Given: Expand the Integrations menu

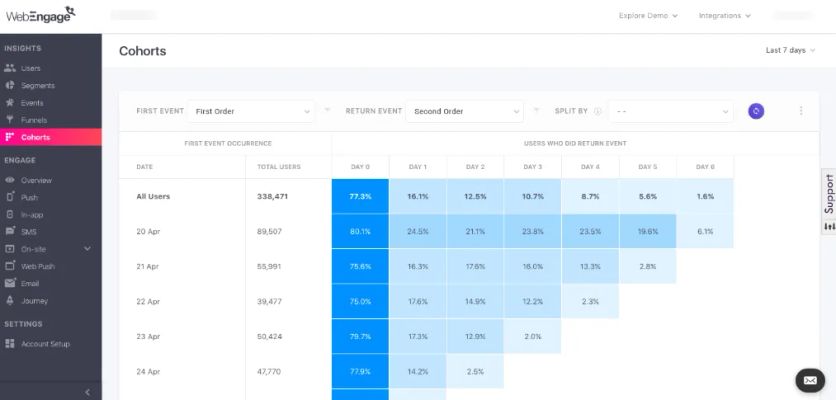Looking at the screenshot, I should tap(725, 15).
